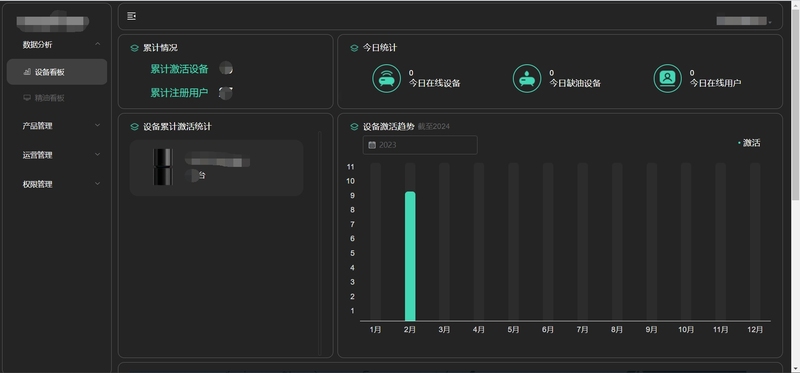Click the 今日在线设备 text
Screen dimensions: 800x373
(435, 83)
